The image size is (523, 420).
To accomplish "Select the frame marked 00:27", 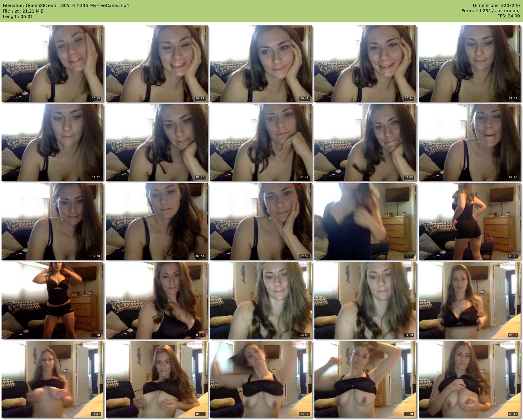I will (x=157, y=64).
